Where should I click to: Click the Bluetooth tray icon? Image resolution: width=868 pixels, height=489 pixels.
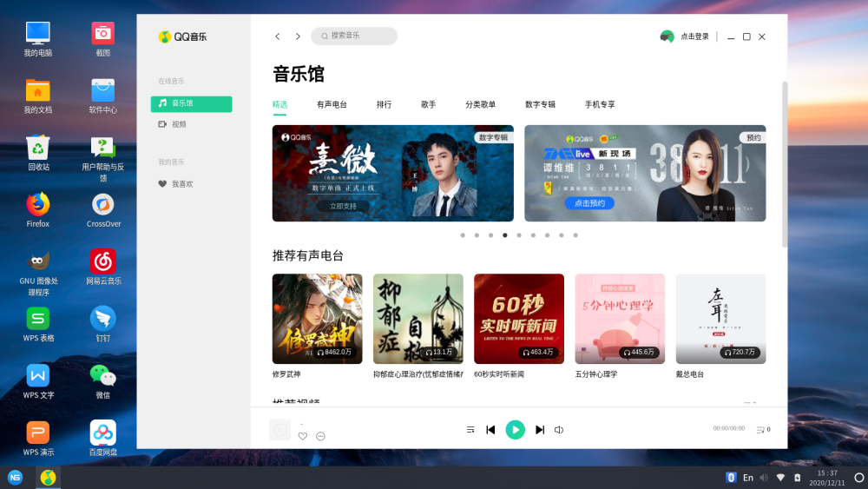731,478
